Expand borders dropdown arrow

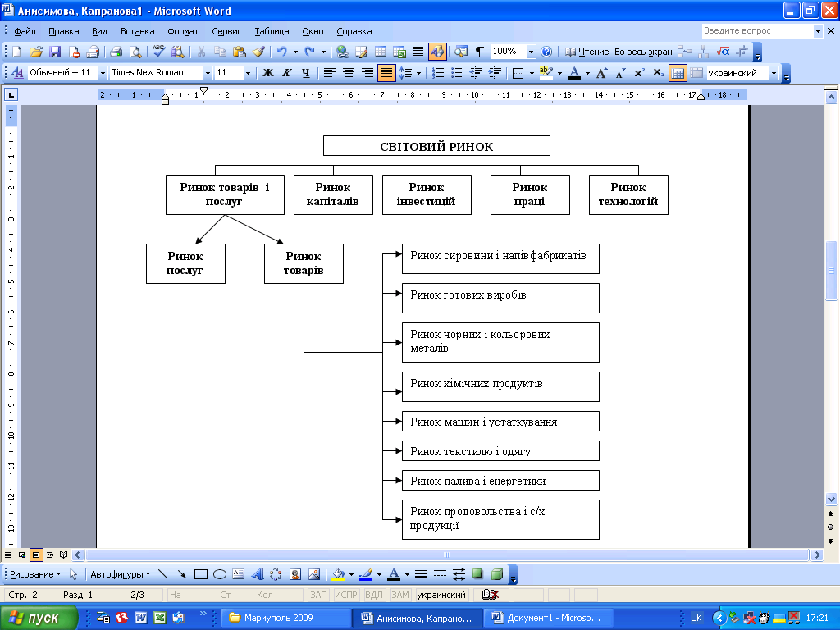(532, 73)
